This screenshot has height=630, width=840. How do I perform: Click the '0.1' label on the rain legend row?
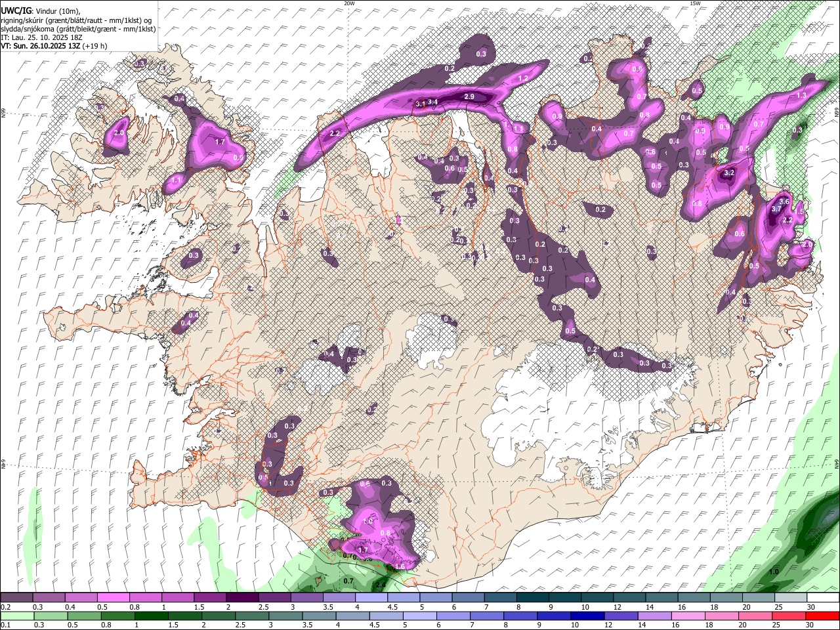pos(5,625)
